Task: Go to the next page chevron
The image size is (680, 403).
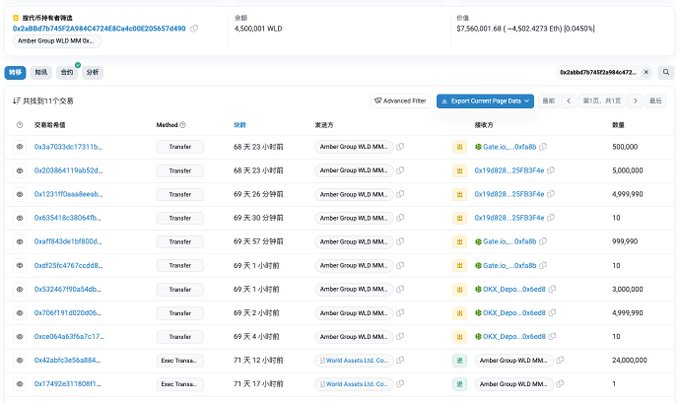Action: (635, 101)
